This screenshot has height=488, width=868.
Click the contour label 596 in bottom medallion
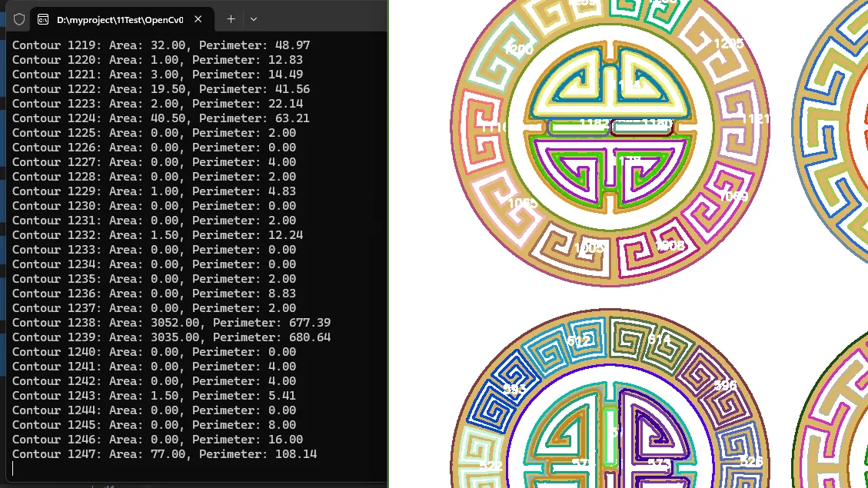click(x=725, y=386)
